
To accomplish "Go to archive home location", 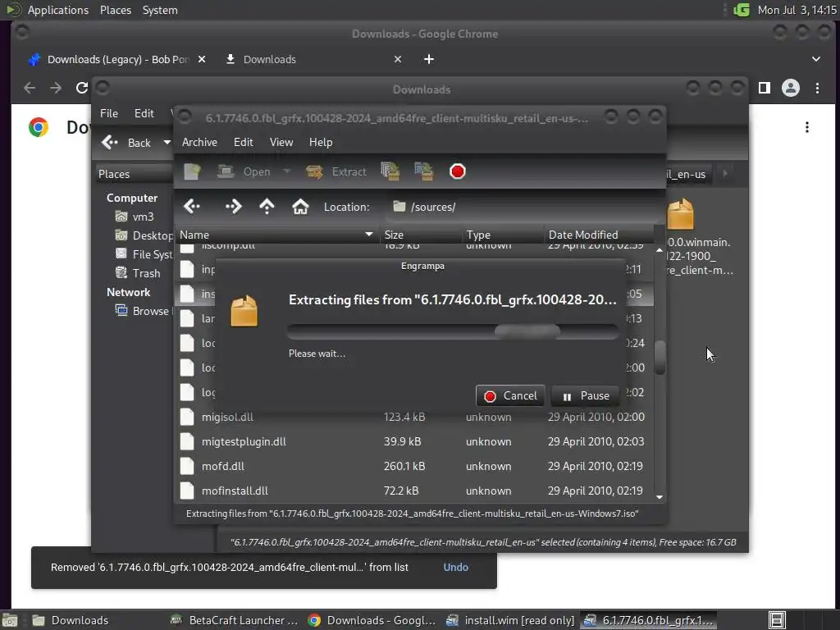I will (300, 207).
